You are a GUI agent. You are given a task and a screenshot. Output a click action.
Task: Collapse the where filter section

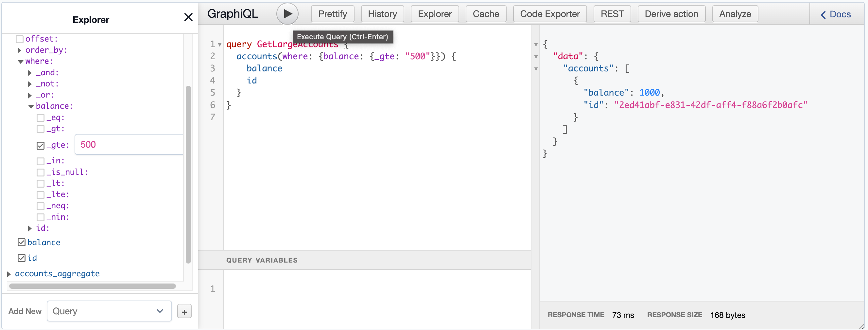tap(20, 61)
